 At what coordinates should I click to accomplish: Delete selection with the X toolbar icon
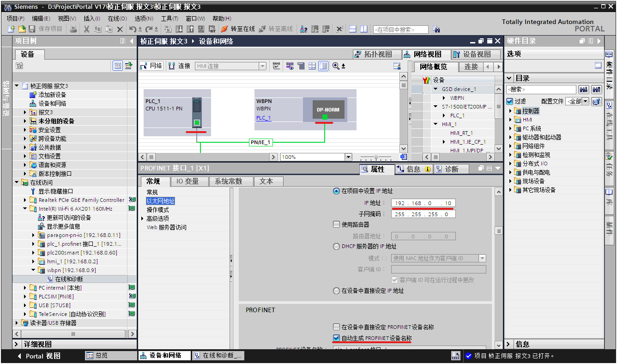pos(120,29)
